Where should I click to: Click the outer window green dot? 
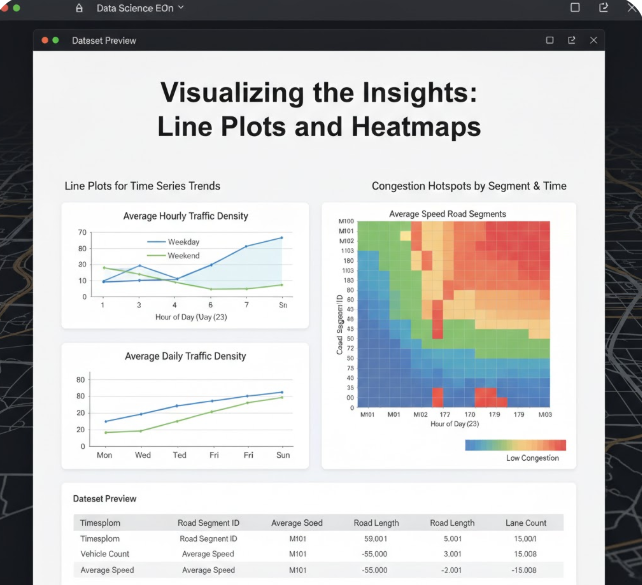click(16, 8)
